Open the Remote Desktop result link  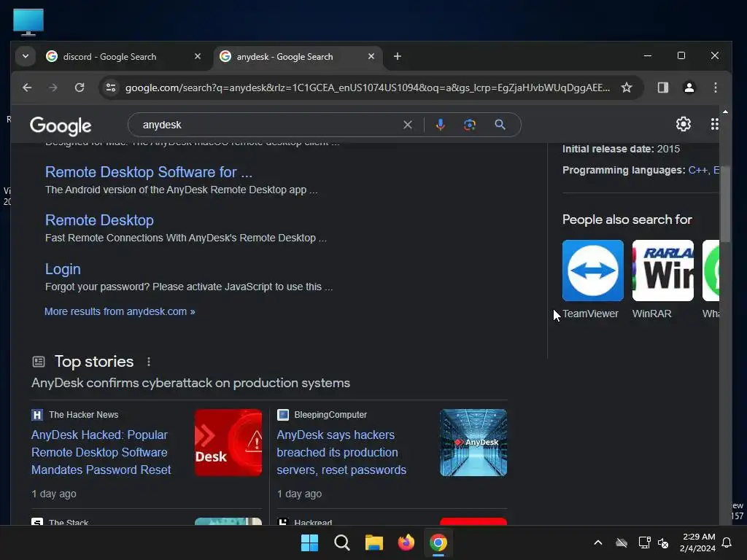[x=99, y=220]
